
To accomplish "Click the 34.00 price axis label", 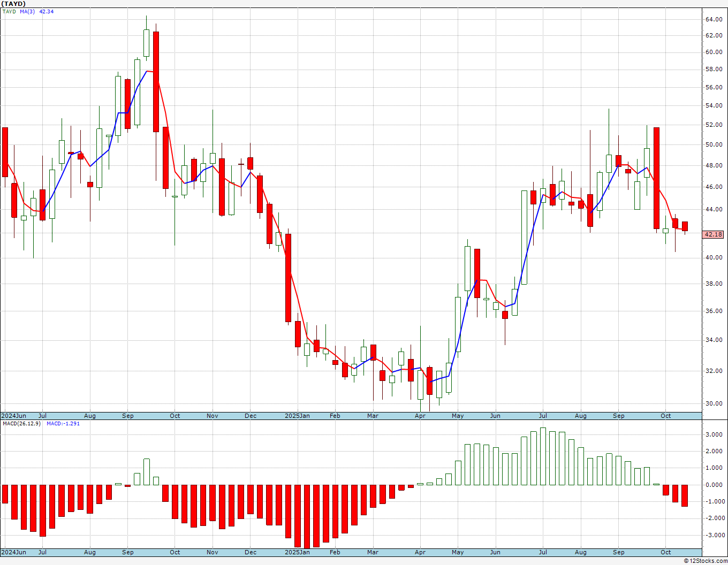I will [714, 340].
